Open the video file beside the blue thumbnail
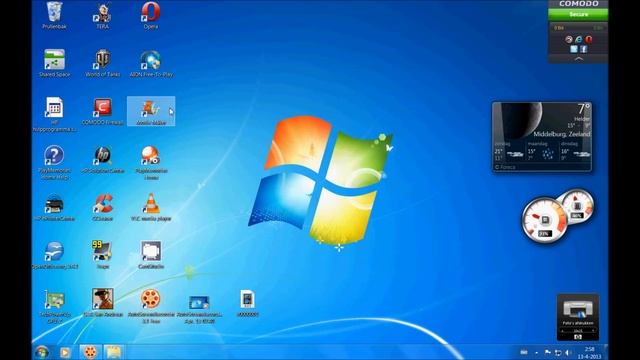Viewport: 640px width, 360px height. click(247, 303)
